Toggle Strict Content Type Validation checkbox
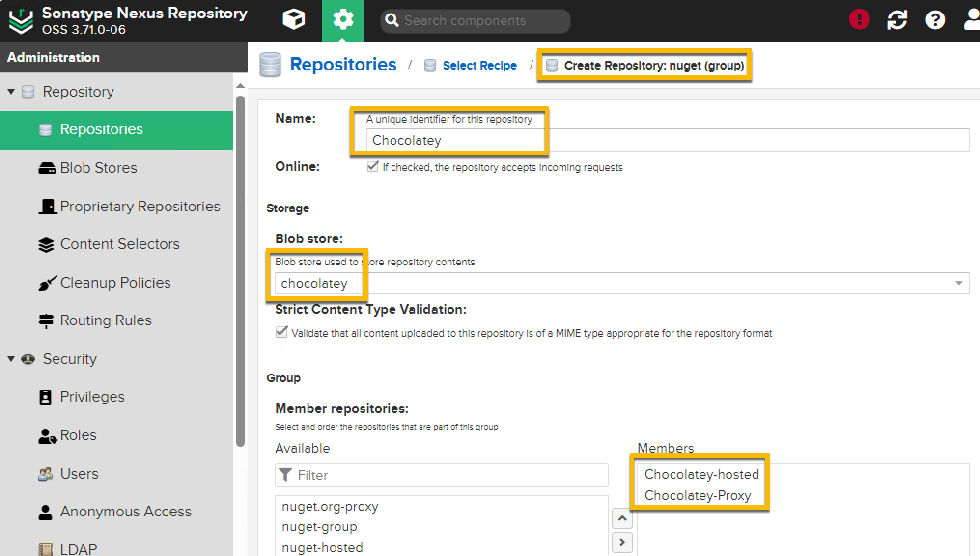 pos(281,333)
